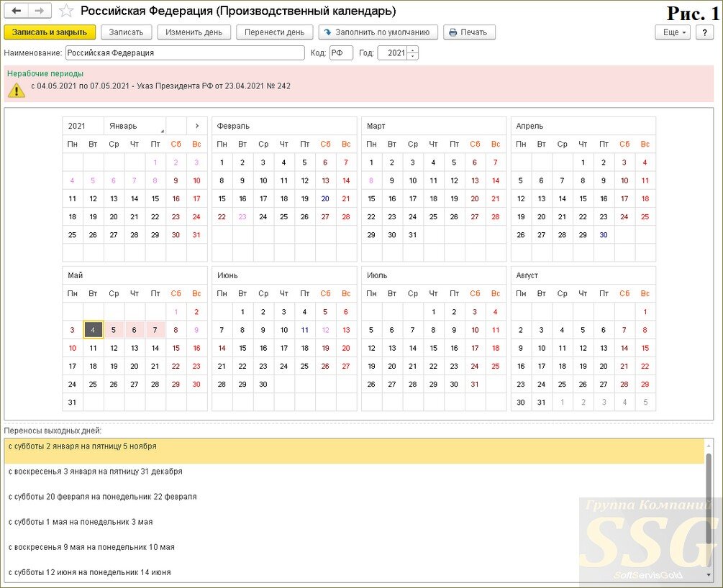Decrease the year with the down stepper
Screen dimensions: 723x588
[x=413, y=57]
